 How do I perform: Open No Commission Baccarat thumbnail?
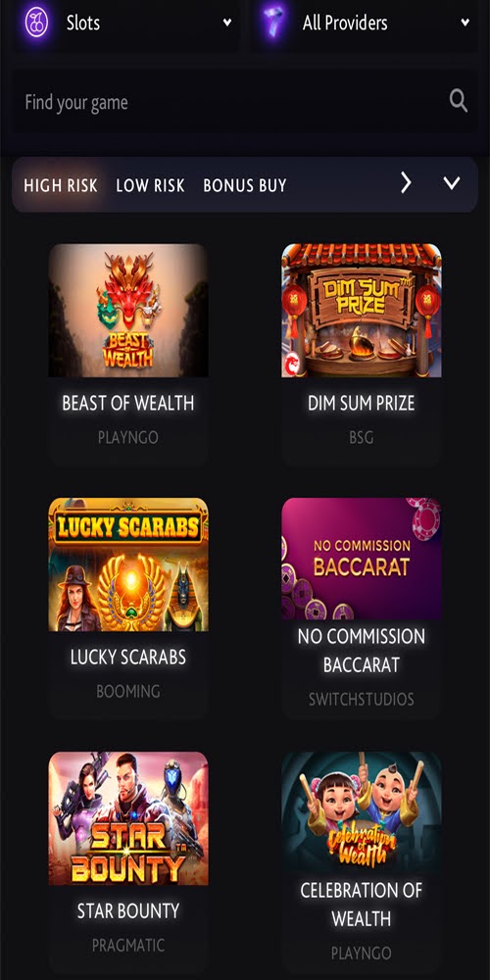coord(362,559)
